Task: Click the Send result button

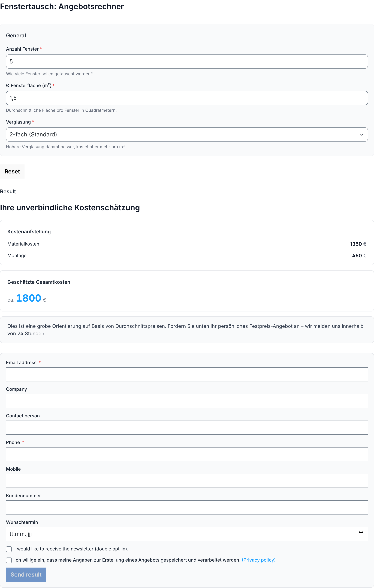Action: point(26,575)
